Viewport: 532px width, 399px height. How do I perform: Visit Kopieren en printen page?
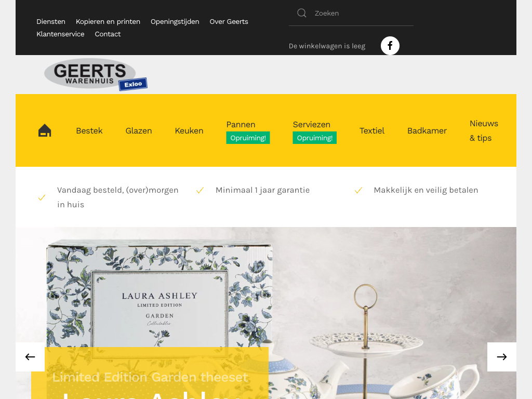coord(108,21)
